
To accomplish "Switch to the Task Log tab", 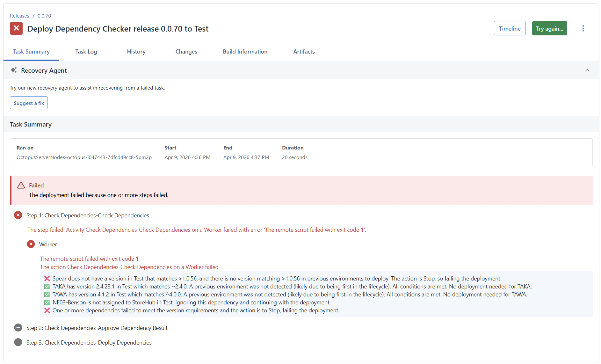I will pyautogui.click(x=86, y=51).
